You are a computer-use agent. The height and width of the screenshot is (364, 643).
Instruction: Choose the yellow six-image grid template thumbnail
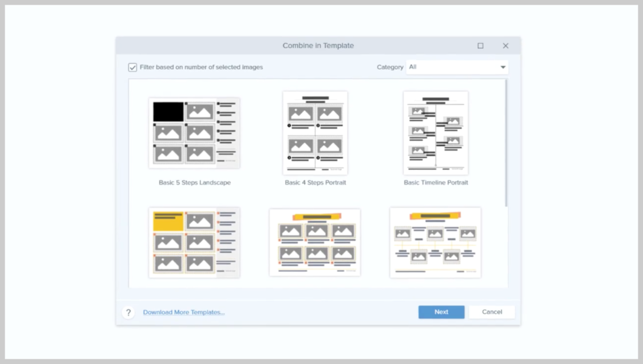(315, 243)
